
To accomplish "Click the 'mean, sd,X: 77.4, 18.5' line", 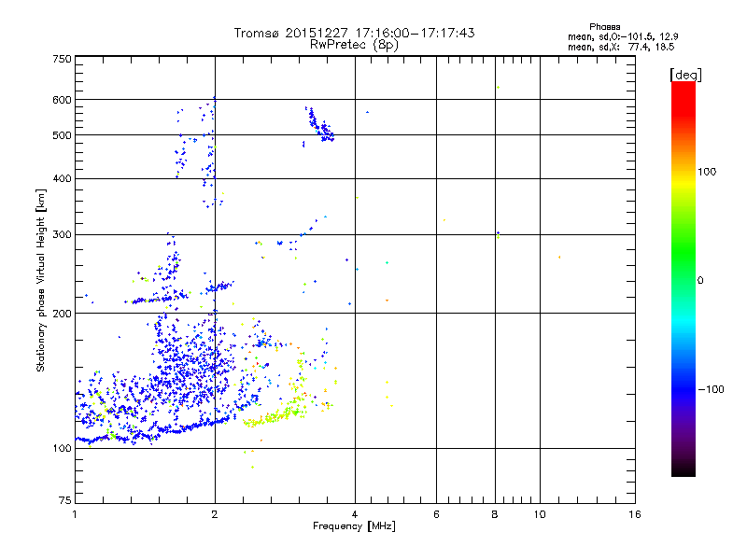I will (621, 47).
